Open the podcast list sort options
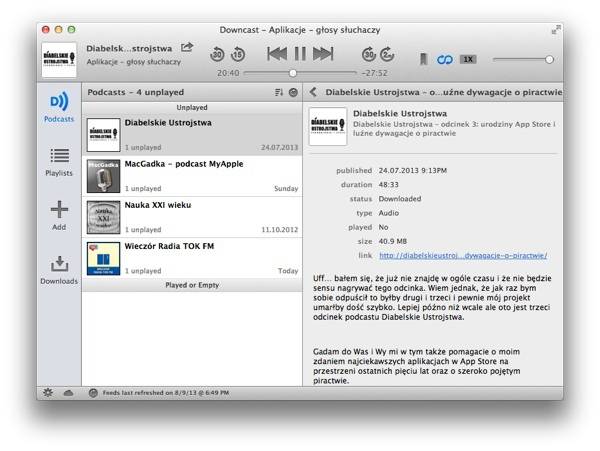The height and width of the screenshot is (451, 600). pyautogui.click(x=279, y=92)
